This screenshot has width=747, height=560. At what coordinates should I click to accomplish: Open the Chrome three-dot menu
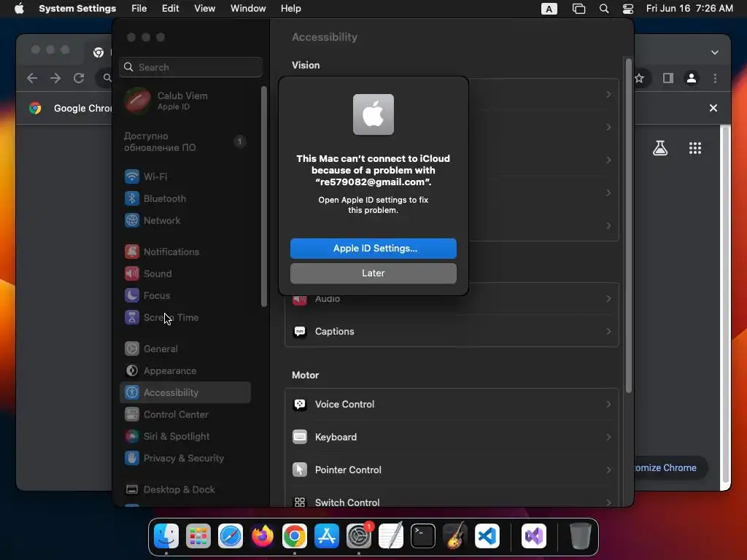[x=715, y=78]
